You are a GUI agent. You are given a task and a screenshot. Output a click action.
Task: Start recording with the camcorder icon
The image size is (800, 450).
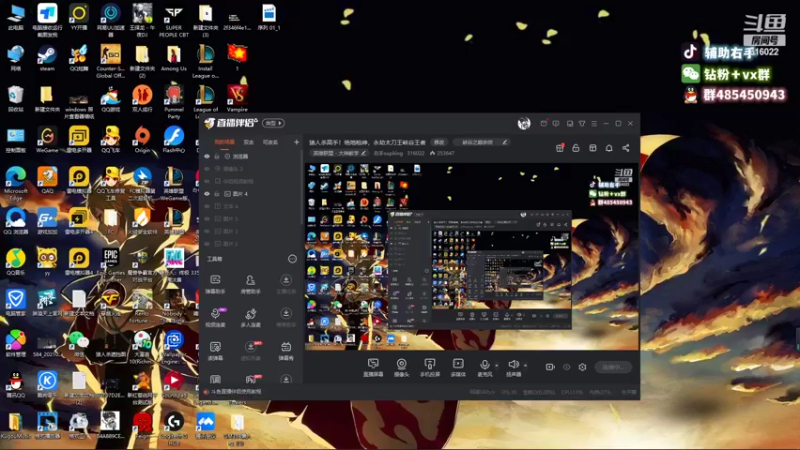(x=550, y=367)
